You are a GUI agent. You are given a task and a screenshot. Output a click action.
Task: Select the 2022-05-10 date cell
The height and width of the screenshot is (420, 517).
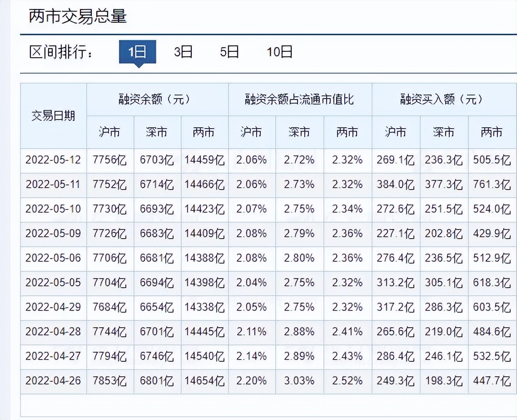54,209
